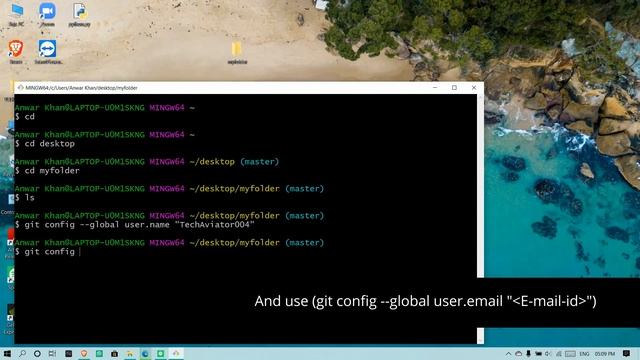Click the 'cd myfolder' command line
640x360 pixels.
[x=47, y=171]
